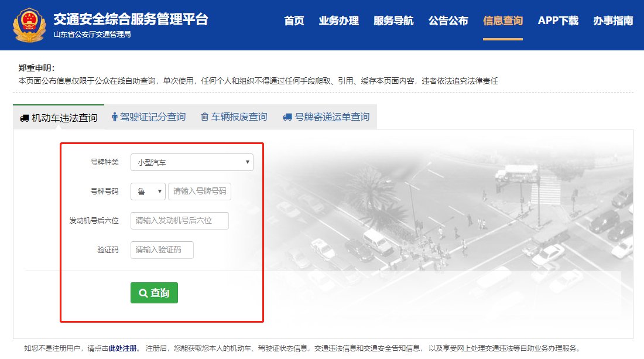
Task: Click the person icon on 驾驶证记分查询 tab
Action: [115, 117]
